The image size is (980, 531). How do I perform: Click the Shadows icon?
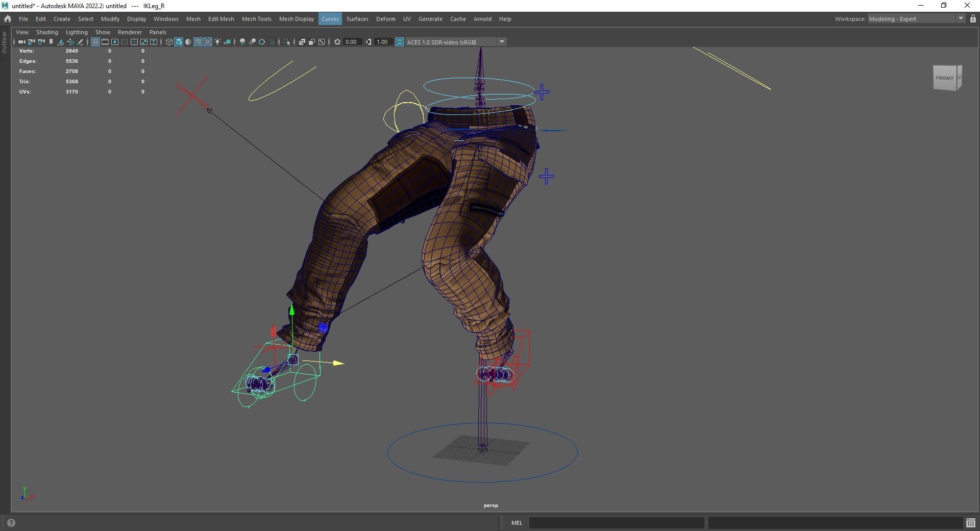[x=227, y=42]
